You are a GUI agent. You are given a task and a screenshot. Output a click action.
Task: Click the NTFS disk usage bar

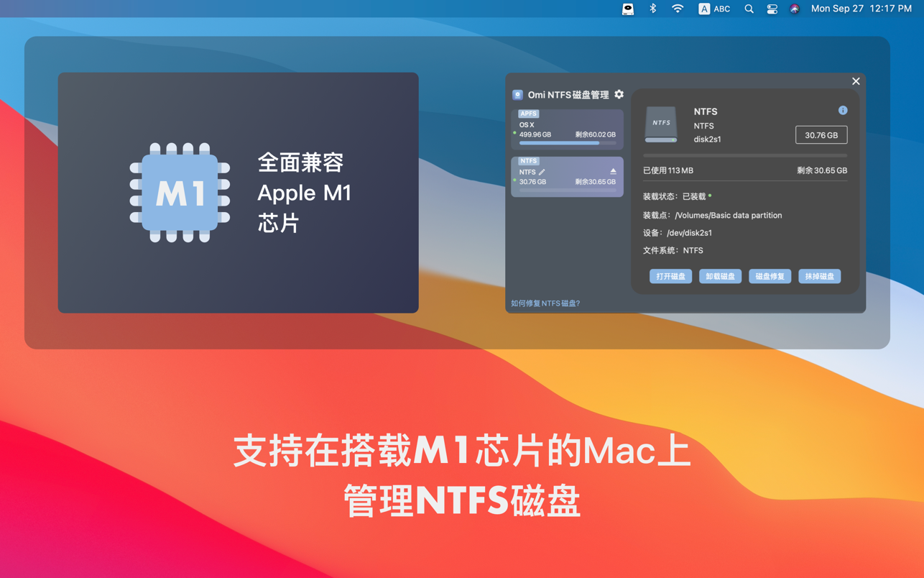pyautogui.click(x=745, y=155)
